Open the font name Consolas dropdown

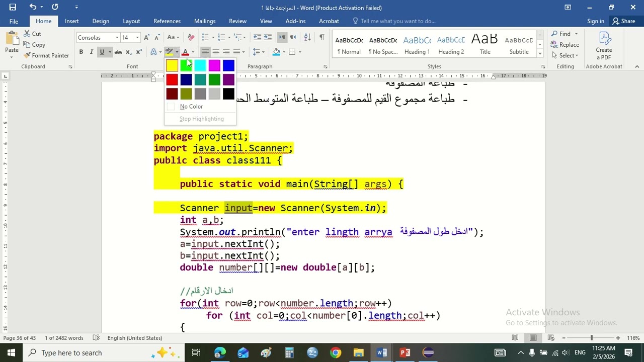117,38
